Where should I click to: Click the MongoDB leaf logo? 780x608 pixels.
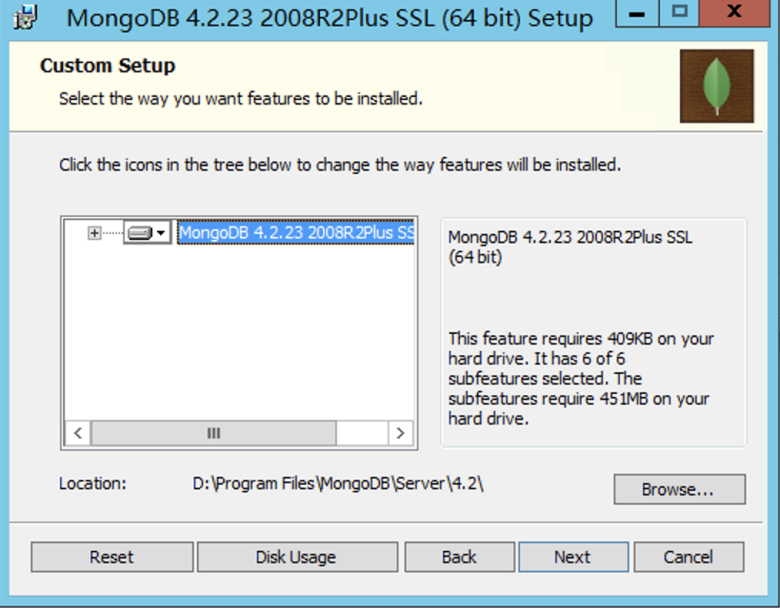(716, 86)
